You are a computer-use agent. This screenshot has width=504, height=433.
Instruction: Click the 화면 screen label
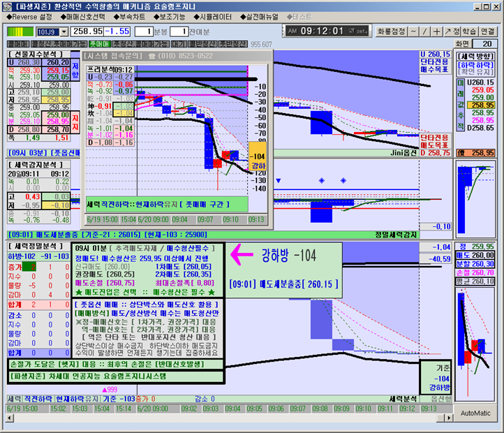[462, 44]
